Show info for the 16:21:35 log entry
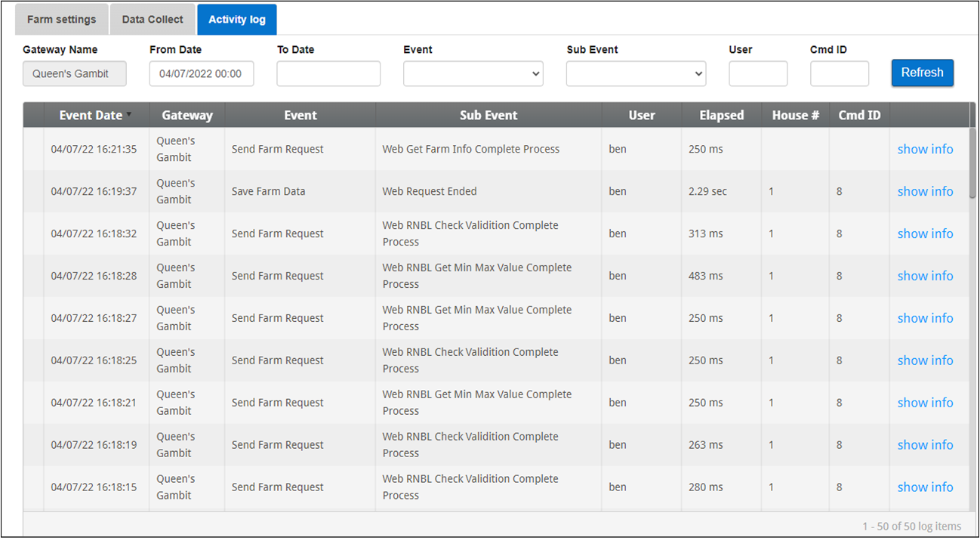The image size is (980, 538). (x=925, y=150)
